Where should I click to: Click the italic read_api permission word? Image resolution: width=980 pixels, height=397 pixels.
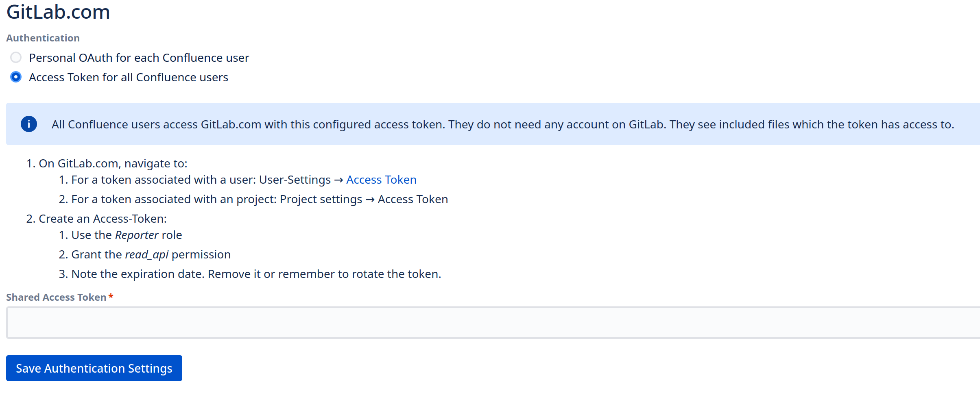point(146,254)
